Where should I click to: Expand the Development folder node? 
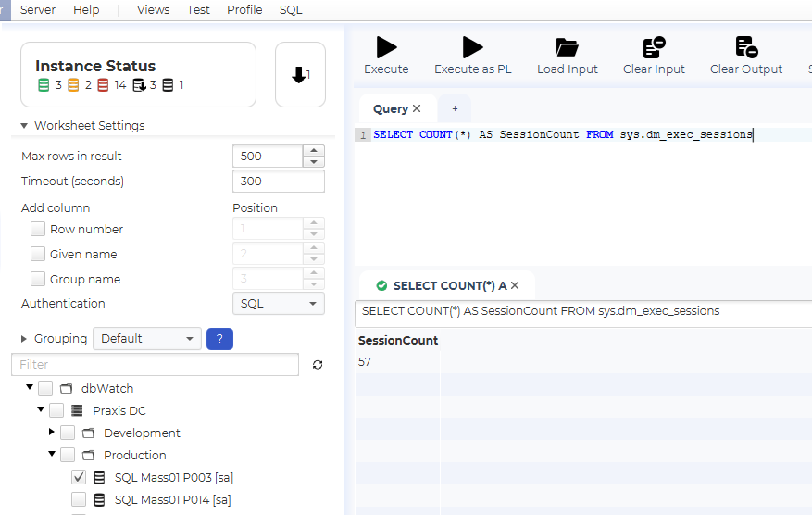53,433
